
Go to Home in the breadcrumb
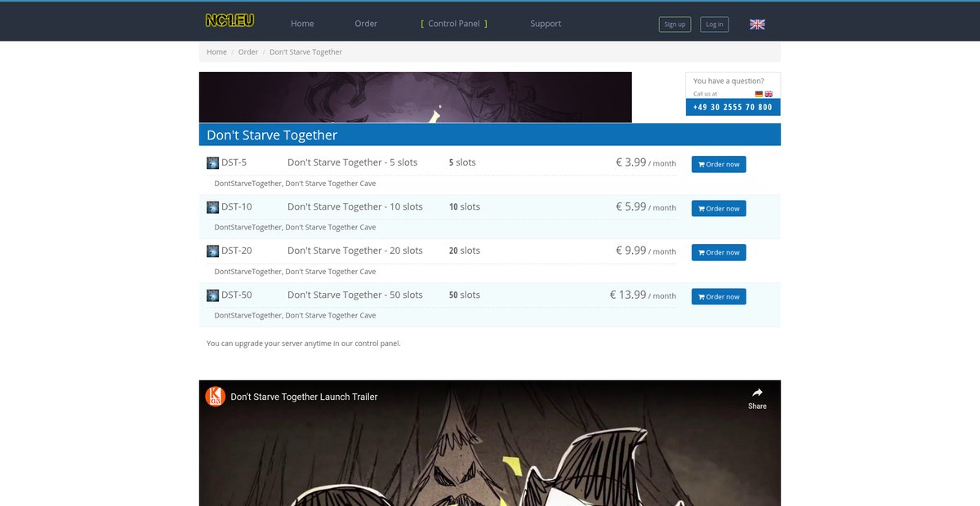coord(216,52)
